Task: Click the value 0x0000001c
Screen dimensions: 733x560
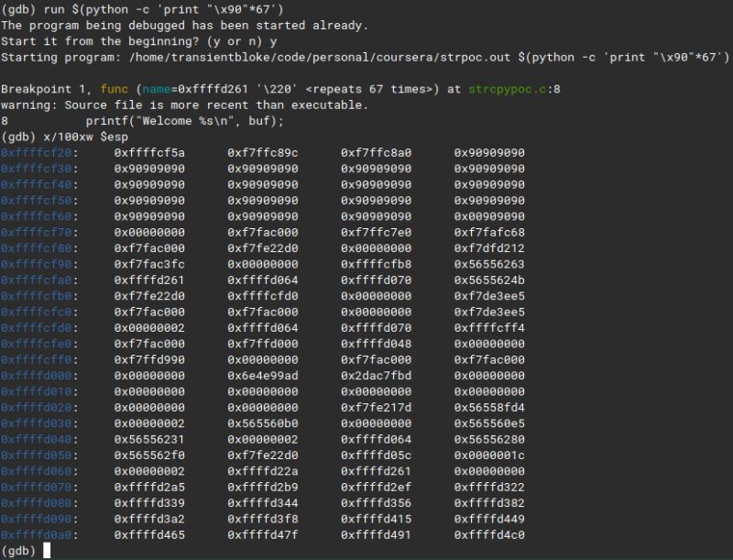Action: point(489,456)
